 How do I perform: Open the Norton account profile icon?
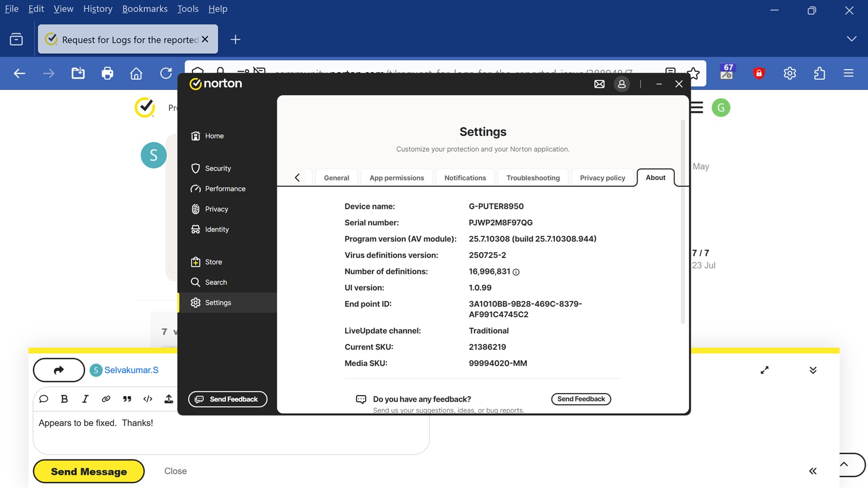[621, 84]
